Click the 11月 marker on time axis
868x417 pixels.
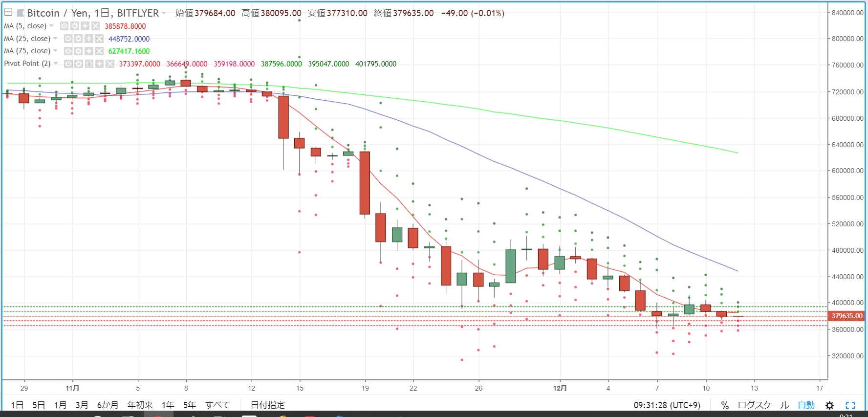pos(72,388)
